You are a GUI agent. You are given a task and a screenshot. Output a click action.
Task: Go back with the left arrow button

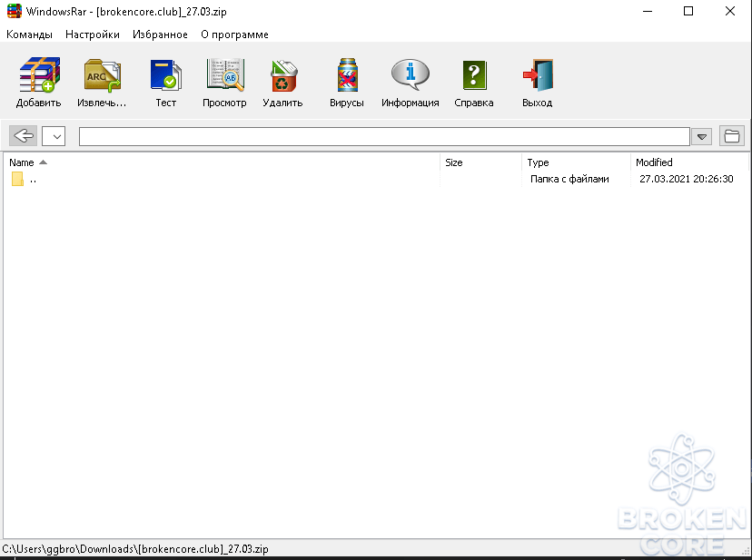coord(23,136)
